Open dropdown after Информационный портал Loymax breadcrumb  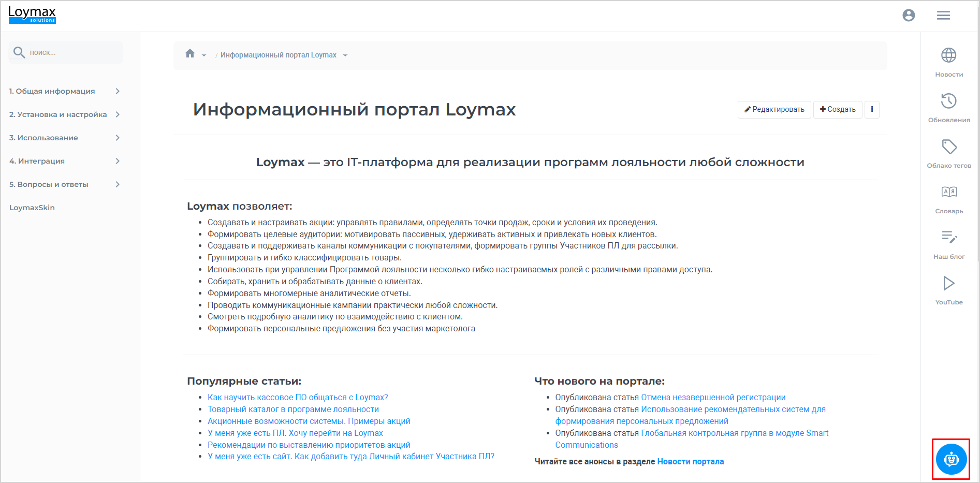tap(345, 55)
